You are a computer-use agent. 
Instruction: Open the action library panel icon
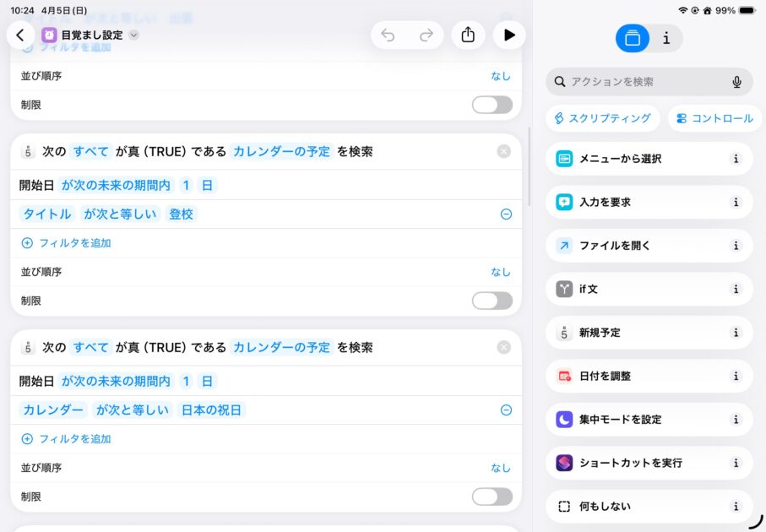pyautogui.click(x=633, y=38)
